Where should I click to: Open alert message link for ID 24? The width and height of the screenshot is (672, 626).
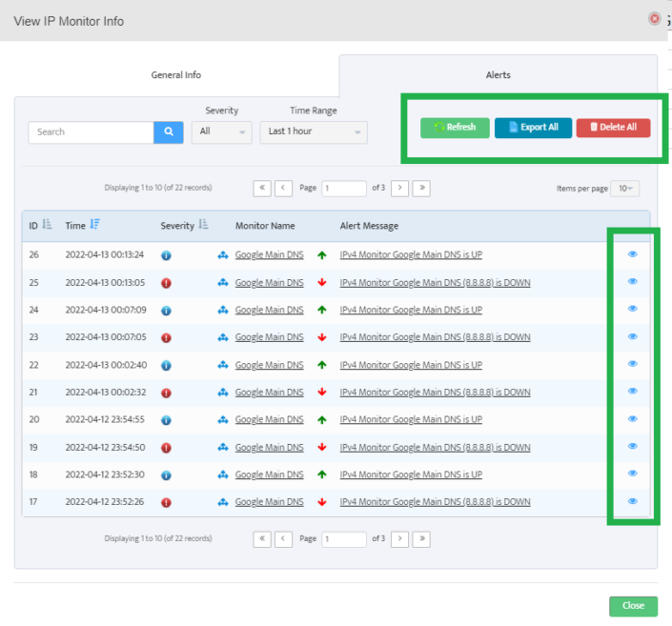pyautogui.click(x=411, y=310)
